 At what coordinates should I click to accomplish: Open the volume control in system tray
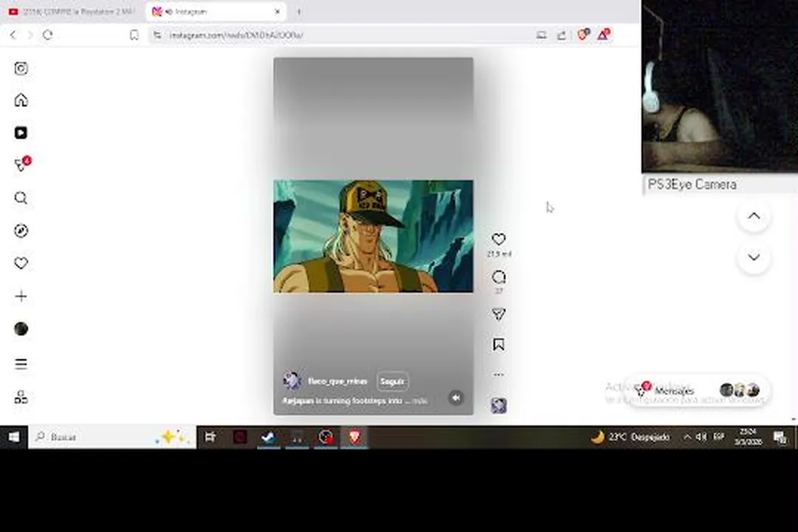tap(702, 437)
